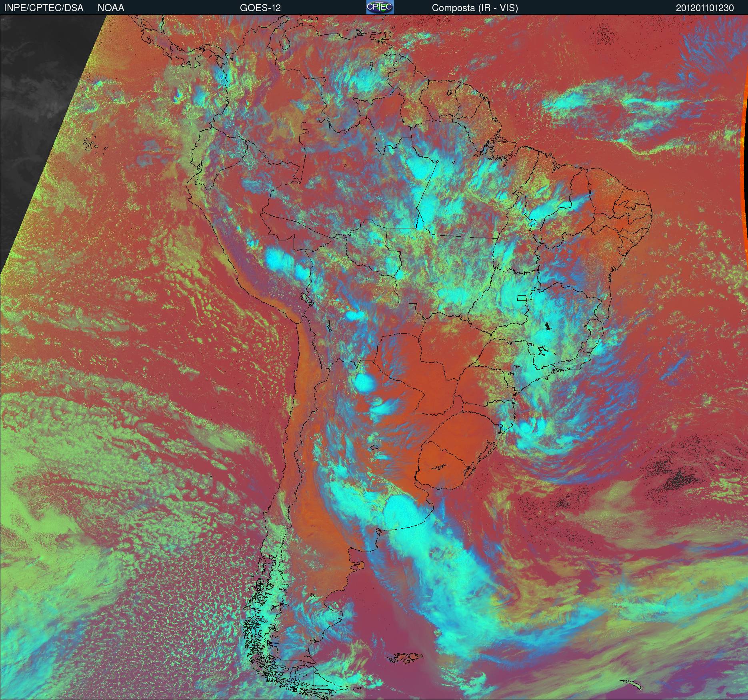Click the CPTEC logo in the header
Image resolution: width=748 pixels, height=700 pixels.
point(380,7)
